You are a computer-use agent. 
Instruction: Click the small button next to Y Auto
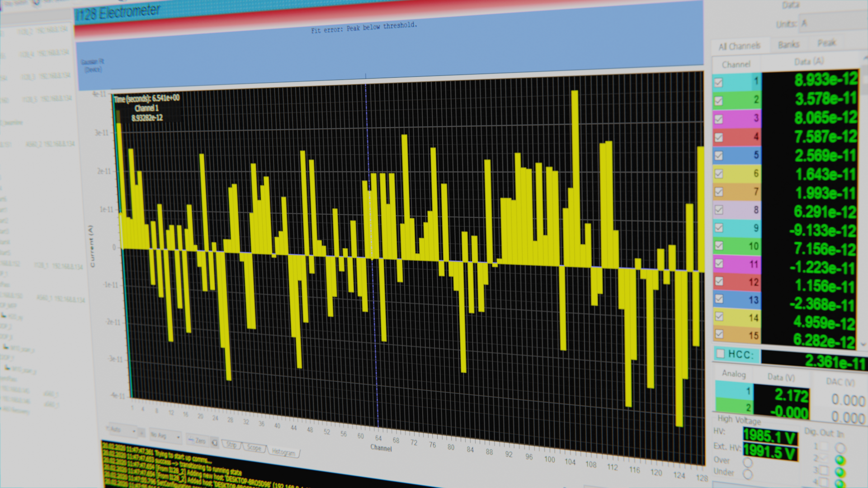(142, 433)
